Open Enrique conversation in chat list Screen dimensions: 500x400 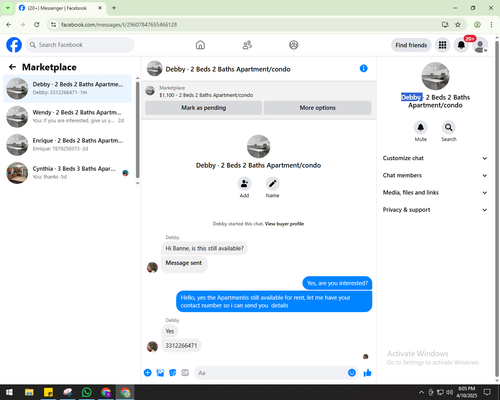coord(67,144)
